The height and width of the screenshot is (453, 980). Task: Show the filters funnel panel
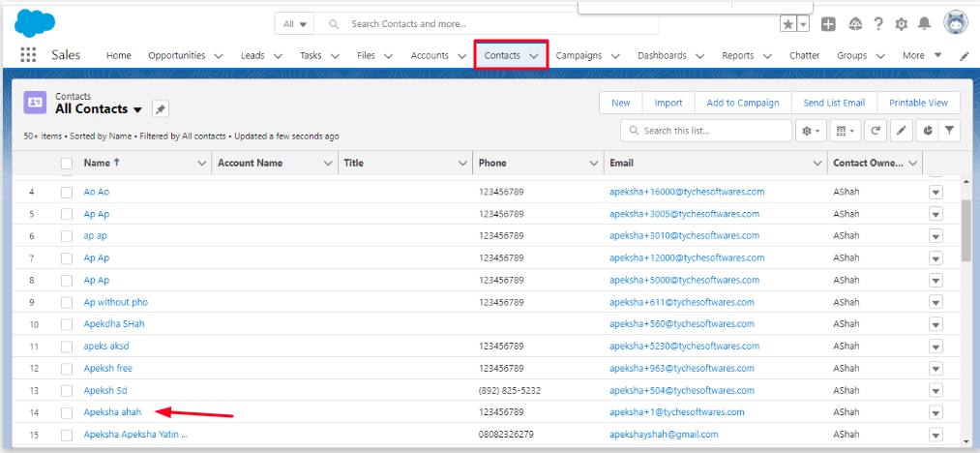[950, 131]
